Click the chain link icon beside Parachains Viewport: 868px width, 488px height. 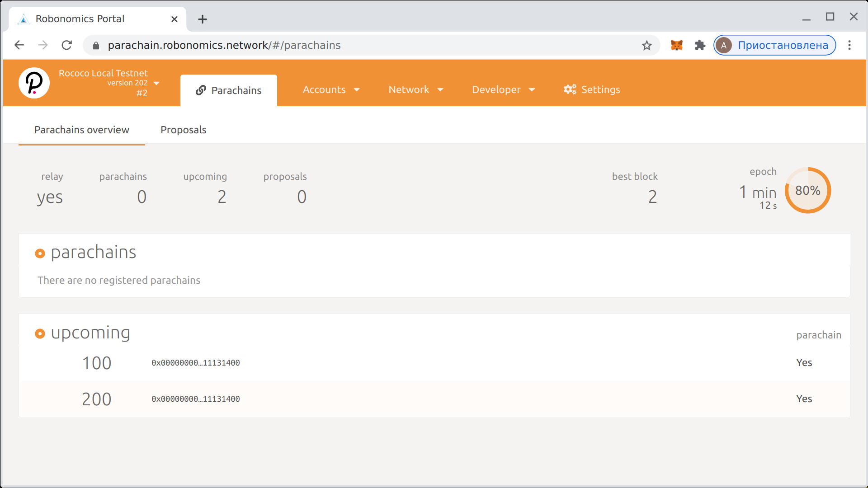(201, 90)
